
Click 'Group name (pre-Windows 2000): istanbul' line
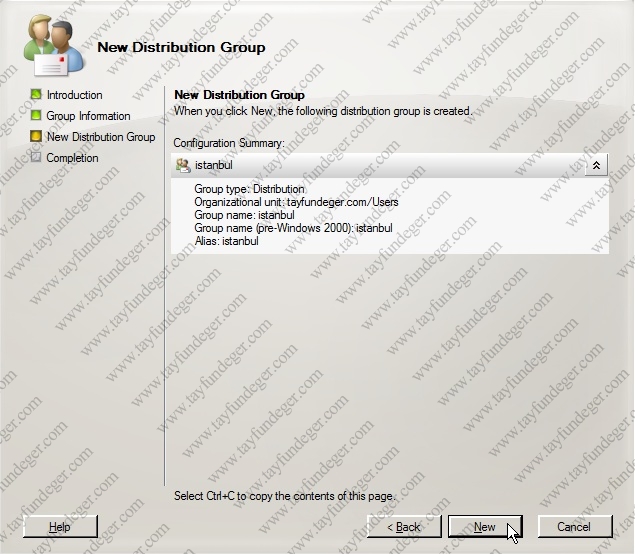(x=294, y=228)
